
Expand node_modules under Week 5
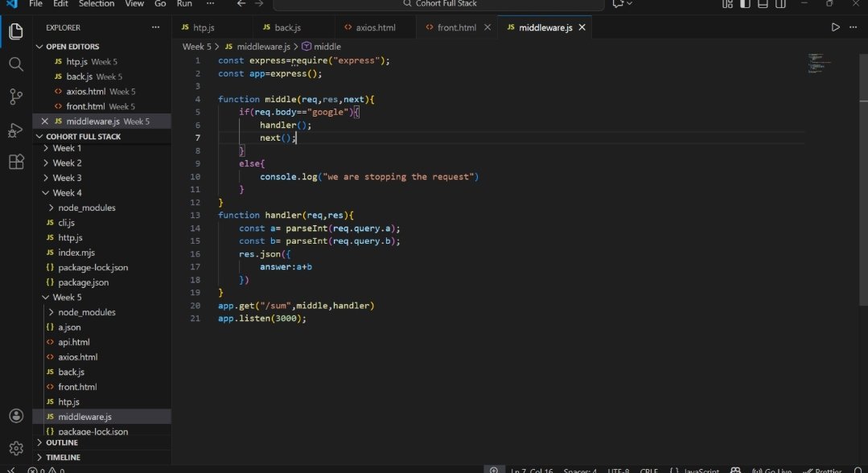click(x=51, y=312)
